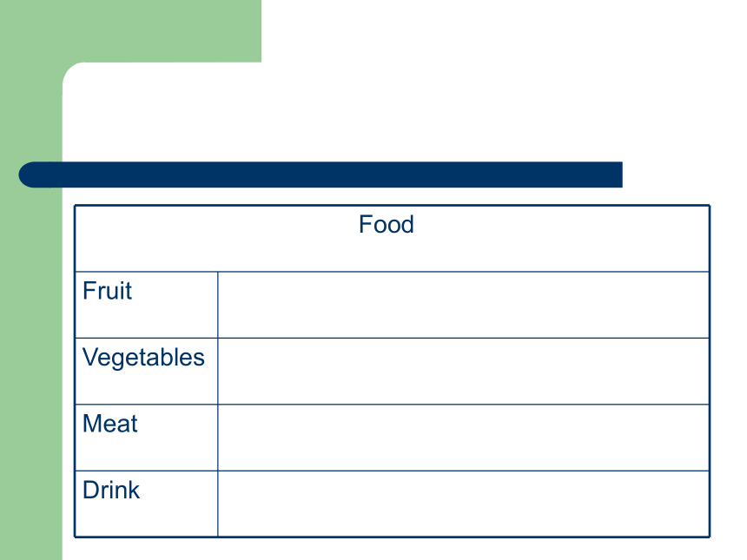Click the empty cell beside Fruit
The image size is (747, 560).
pyautogui.click(x=464, y=305)
